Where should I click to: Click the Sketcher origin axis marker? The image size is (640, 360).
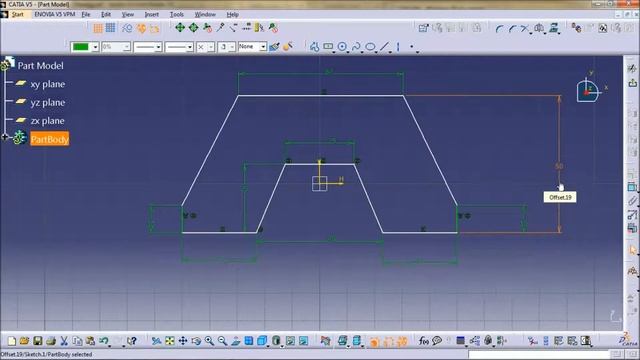tap(320, 183)
